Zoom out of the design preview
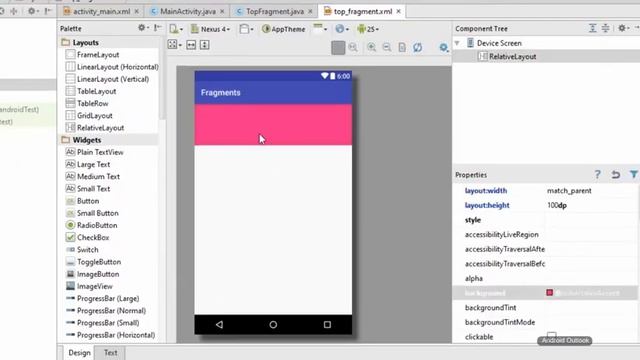Viewport: 640px width, 360px height. 387,47
